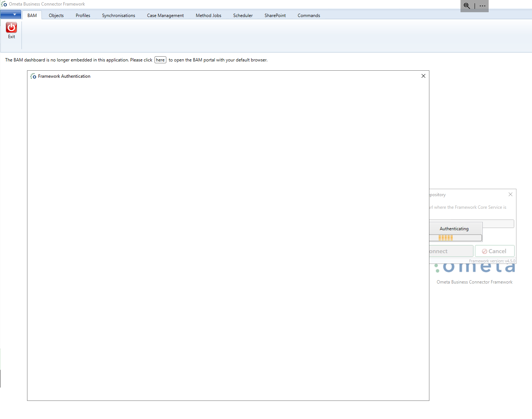The width and height of the screenshot is (532, 419).
Task: Close the repository connection dialog
Action: pos(511,194)
